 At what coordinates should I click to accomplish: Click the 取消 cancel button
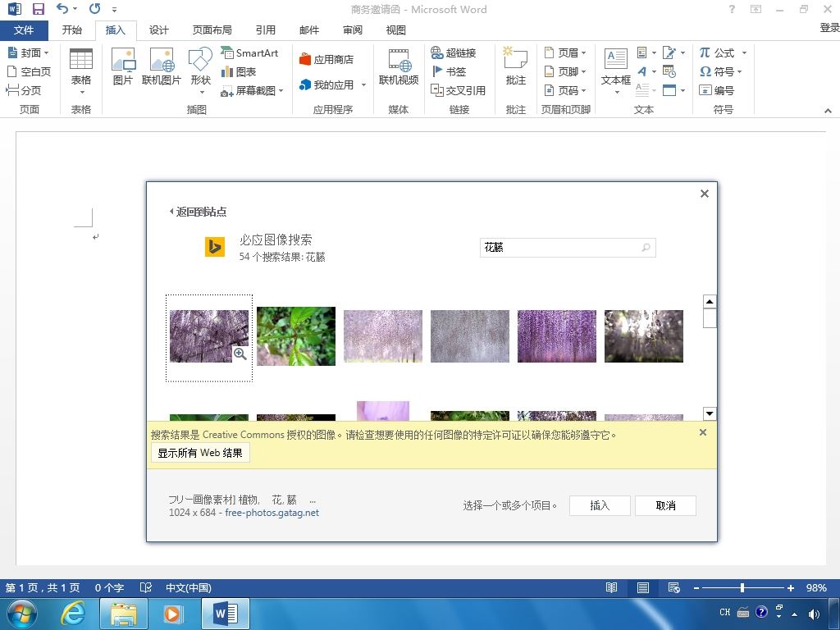[665, 505]
